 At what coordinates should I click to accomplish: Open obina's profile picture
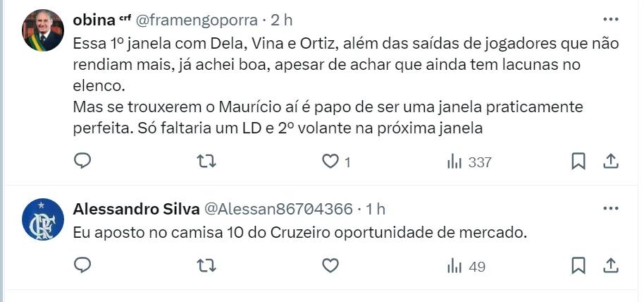43,31
